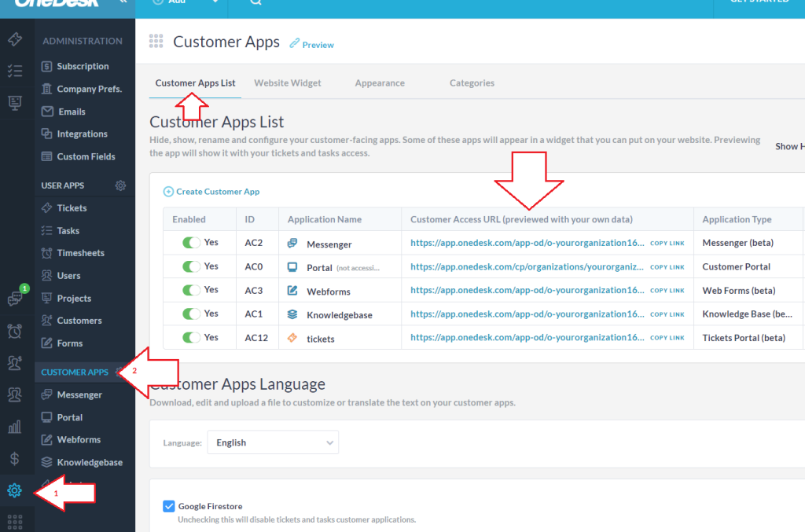Expand the Add dropdown arrow in top bar
This screenshot has width=805, height=532.
(215, 2)
